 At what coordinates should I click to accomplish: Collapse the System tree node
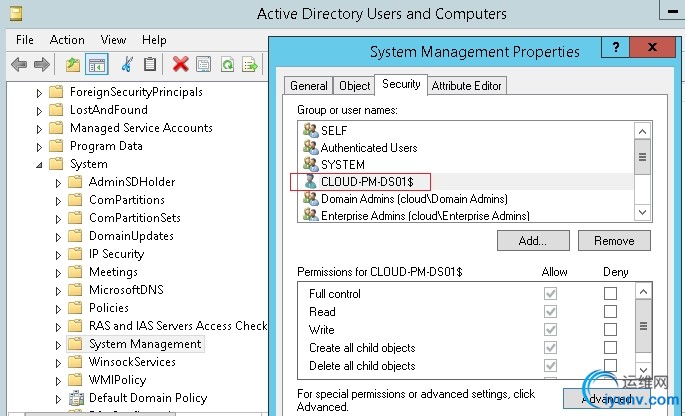(40, 164)
